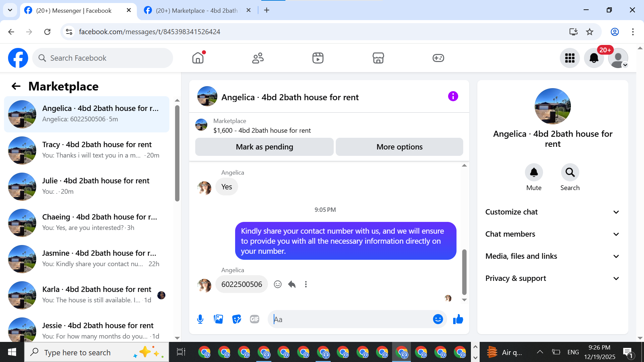Click Mark as pending button
This screenshot has height=362, width=644.
tap(264, 147)
